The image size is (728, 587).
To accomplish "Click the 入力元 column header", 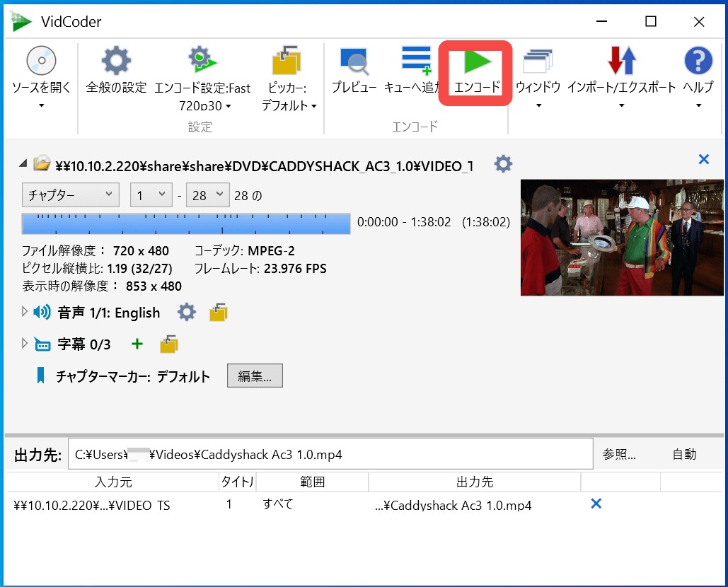I will coord(112,482).
